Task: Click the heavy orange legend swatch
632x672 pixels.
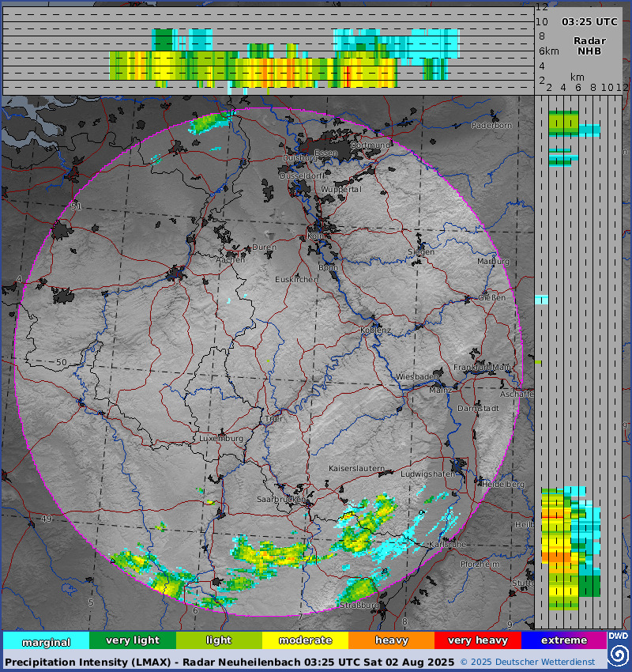Action: 391,640
